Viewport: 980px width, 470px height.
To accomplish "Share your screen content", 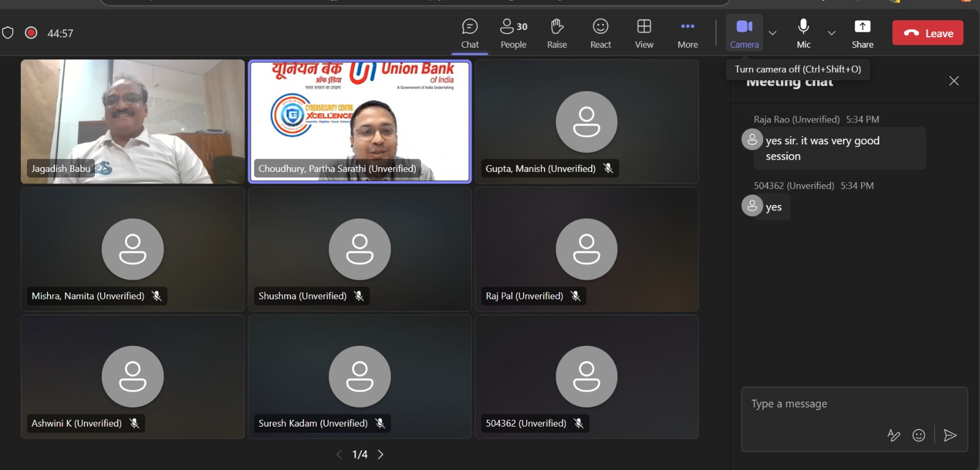I will [x=862, y=33].
